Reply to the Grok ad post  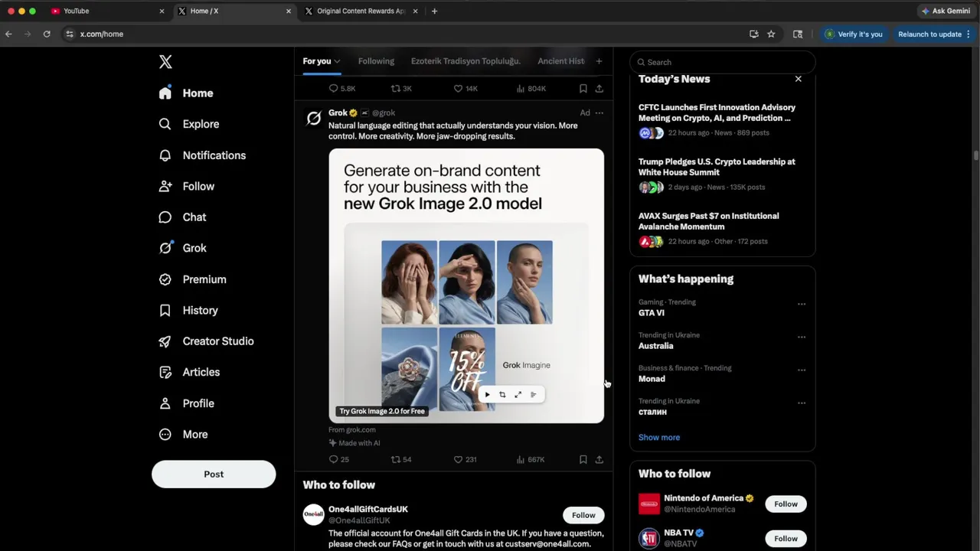tap(338, 459)
